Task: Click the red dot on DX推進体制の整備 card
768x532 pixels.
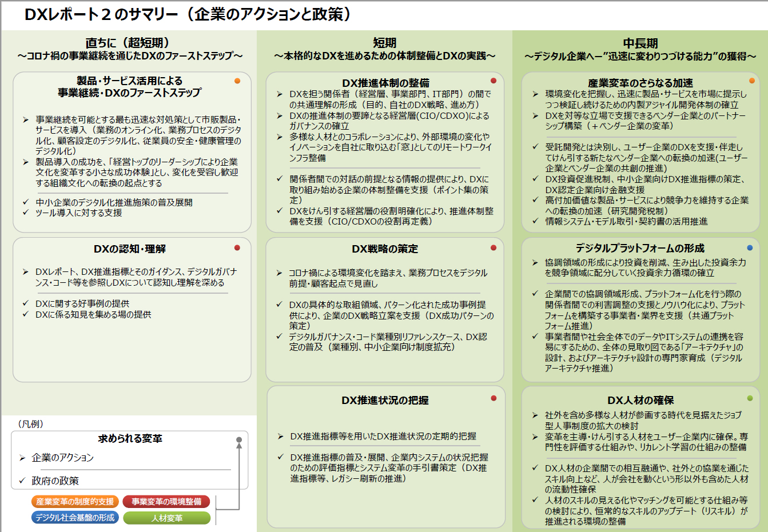Action: coord(494,81)
